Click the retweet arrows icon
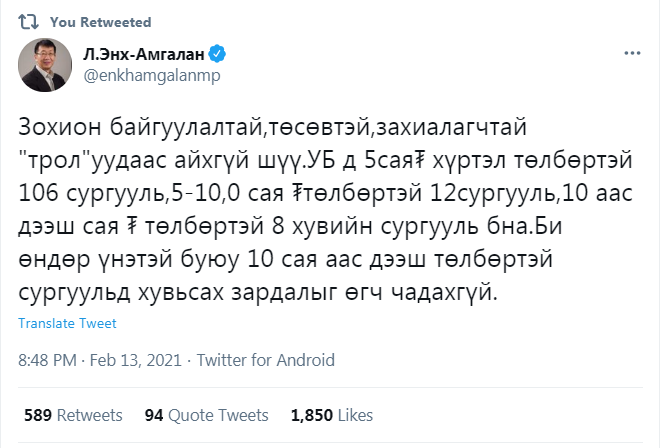 [x=28, y=22]
